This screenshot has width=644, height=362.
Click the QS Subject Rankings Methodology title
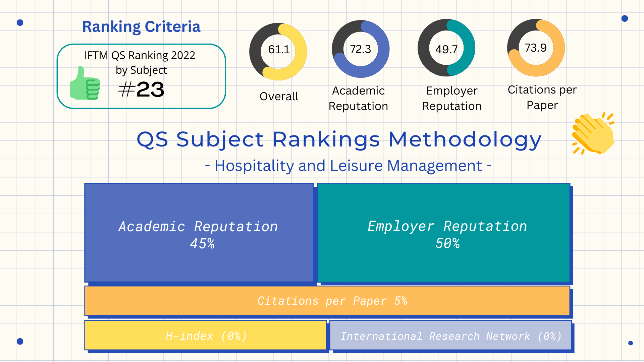[x=339, y=139]
